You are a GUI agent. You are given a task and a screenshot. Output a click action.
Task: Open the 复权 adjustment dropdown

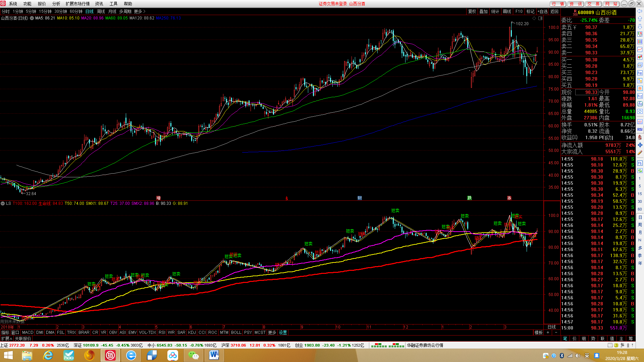pos(472,11)
